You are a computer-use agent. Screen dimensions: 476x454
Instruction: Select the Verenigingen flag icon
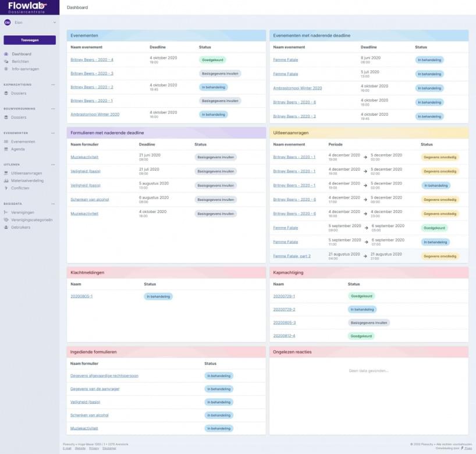(x=6, y=211)
